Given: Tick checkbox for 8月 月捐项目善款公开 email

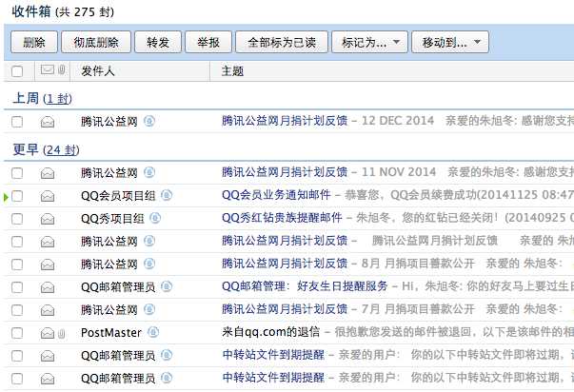Looking at the screenshot, I should click(17, 265).
